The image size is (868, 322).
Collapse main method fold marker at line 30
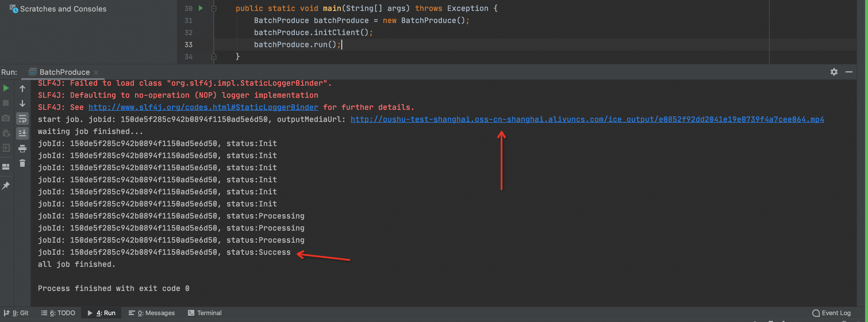click(x=214, y=8)
